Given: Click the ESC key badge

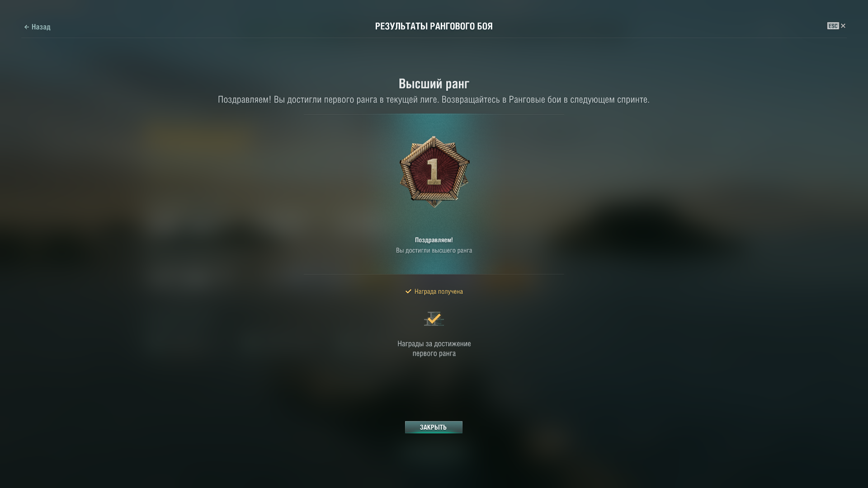Looking at the screenshot, I should click(833, 26).
